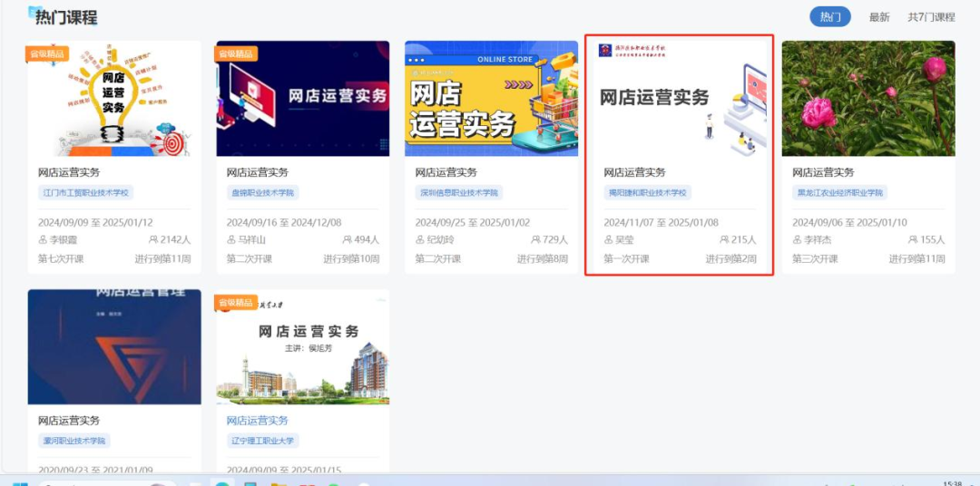The height and width of the screenshot is (486, 980).
Task: Click the 第一次开课 label
Action: (626, 258)
